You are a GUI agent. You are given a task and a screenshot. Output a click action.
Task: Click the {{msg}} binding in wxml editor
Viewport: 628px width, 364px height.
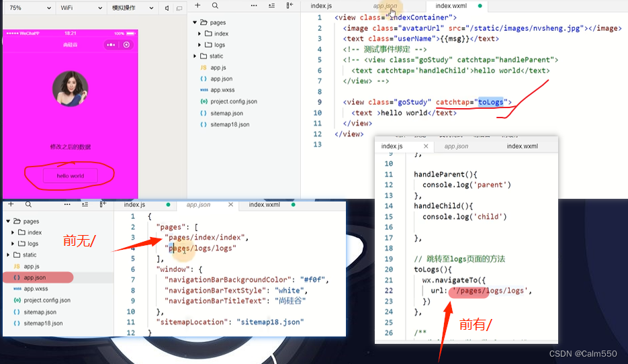[455, 39]
